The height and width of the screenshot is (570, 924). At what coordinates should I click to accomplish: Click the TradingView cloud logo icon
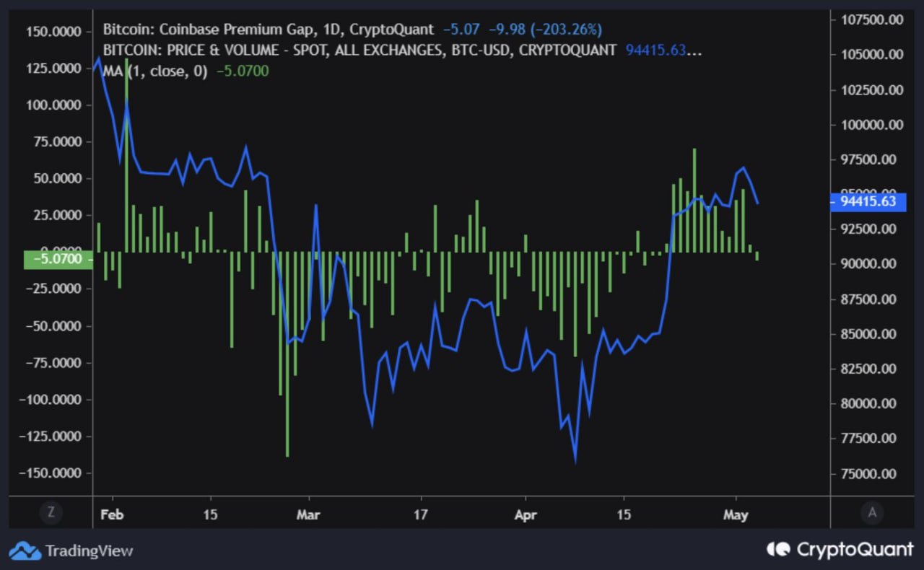(25, 551)
